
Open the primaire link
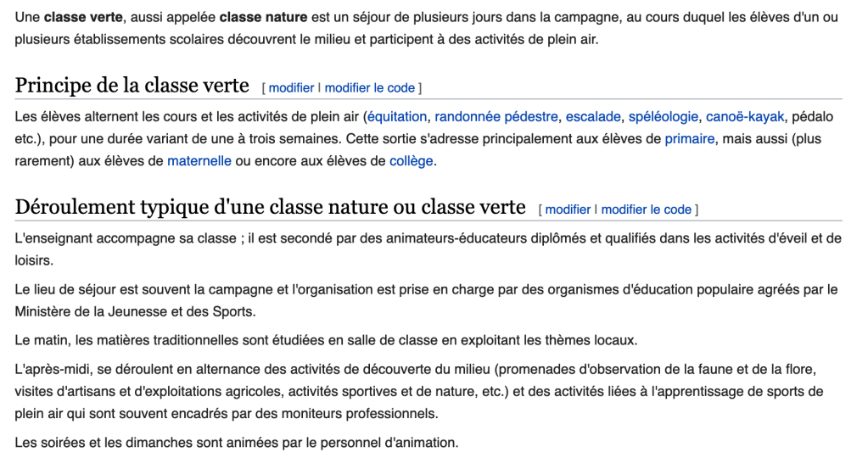tap(689, 139)
